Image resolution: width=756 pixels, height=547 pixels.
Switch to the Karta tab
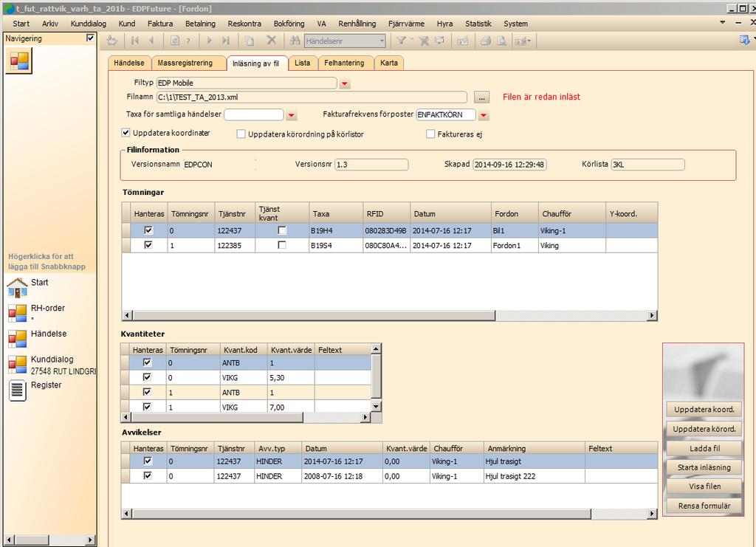[389, 63]
